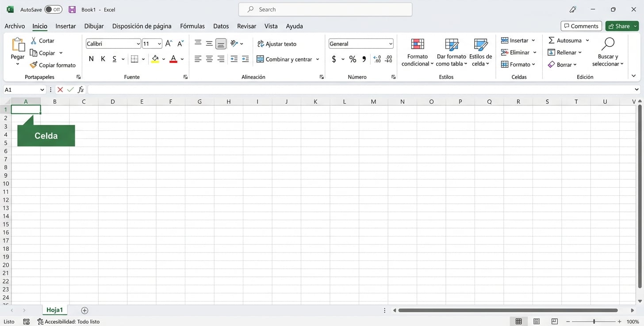Center text horizontally

click(209, 59)
